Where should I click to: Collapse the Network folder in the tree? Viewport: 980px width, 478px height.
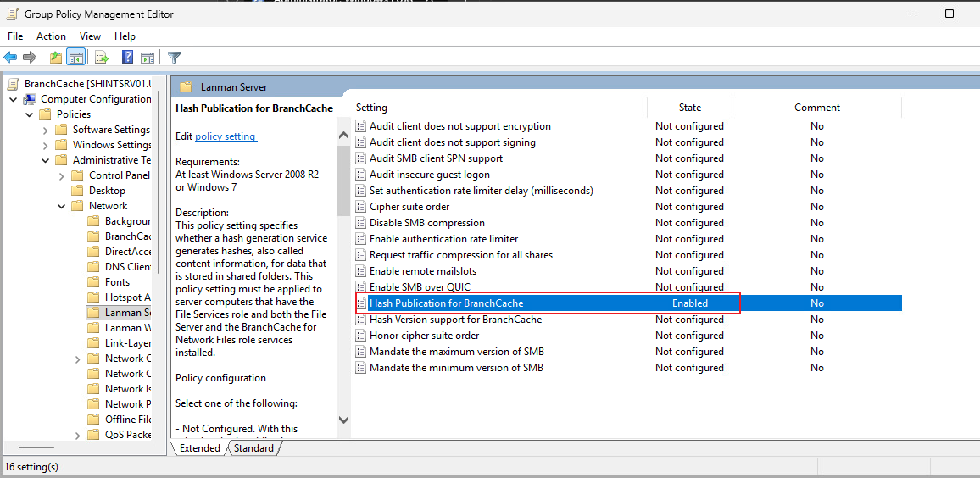pyautogui.click(x=61, y=206)
